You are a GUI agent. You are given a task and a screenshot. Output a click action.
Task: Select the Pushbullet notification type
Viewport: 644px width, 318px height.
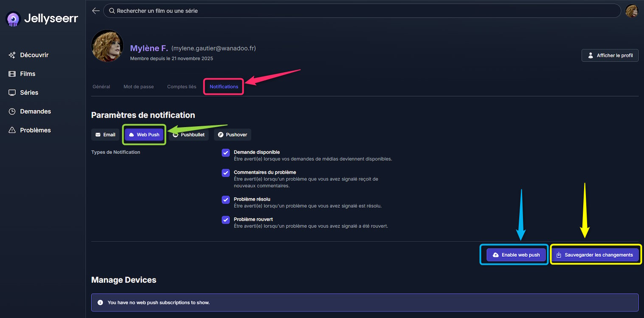[x=188, y=135]
